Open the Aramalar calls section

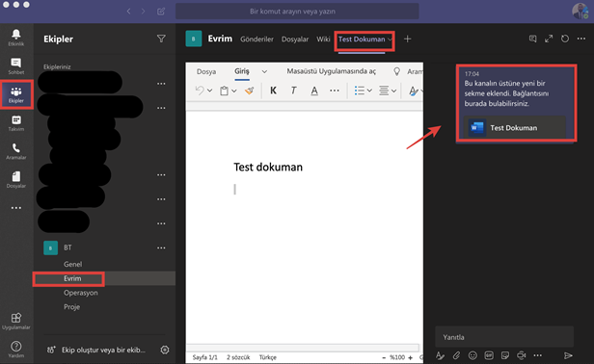point(15,151)
